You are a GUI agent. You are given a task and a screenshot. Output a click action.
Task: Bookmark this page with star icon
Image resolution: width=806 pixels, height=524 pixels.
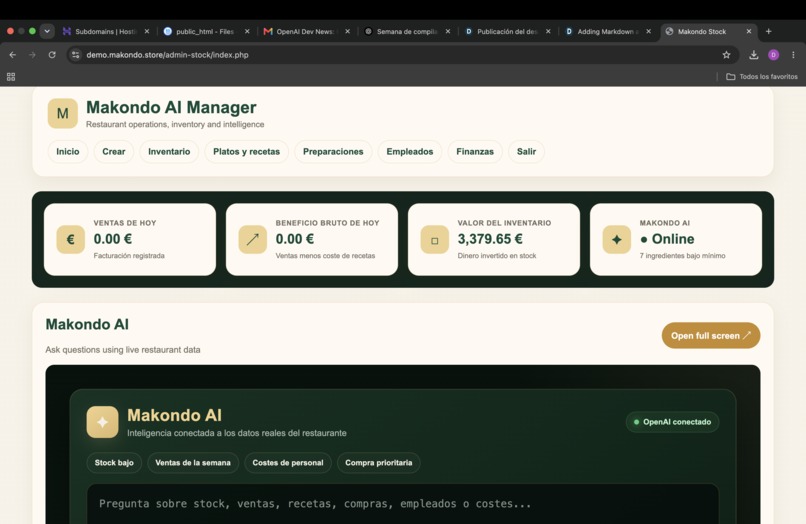pos(726,55)
